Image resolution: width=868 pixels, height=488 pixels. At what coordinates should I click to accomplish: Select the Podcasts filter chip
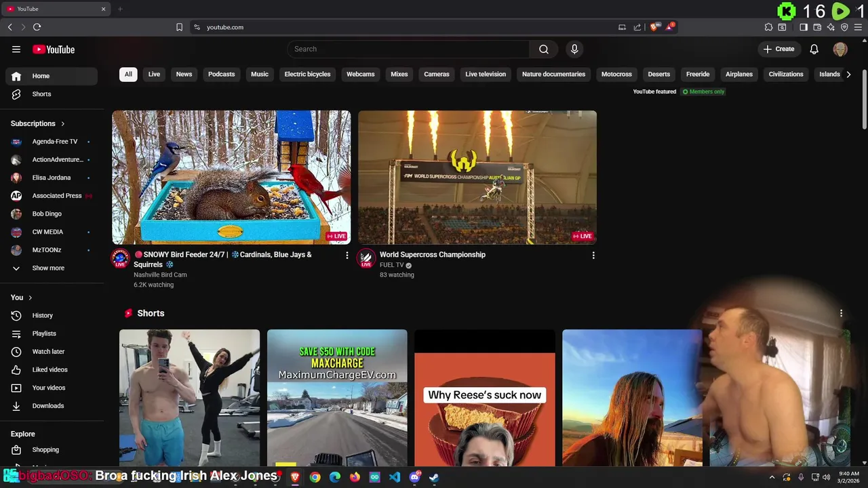click(x=222, y=75)
